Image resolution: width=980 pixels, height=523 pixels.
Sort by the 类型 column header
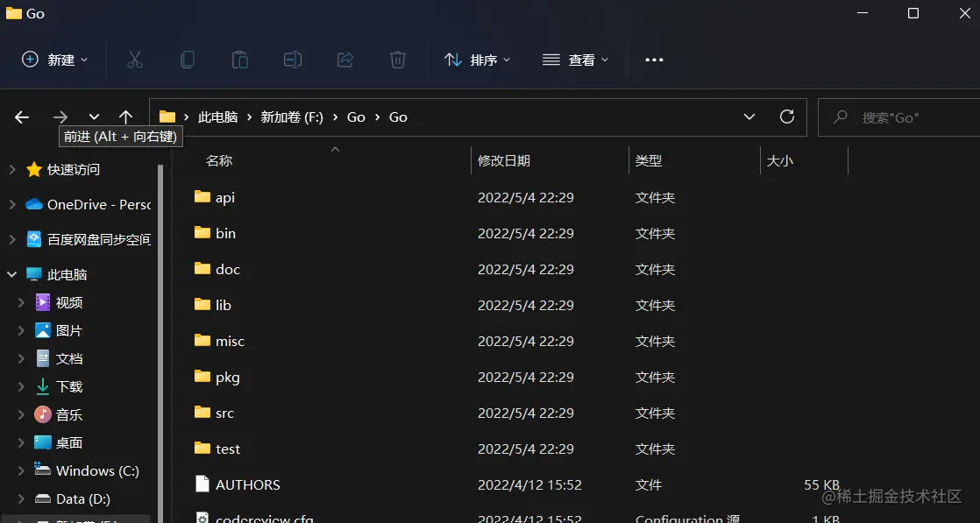648,160
